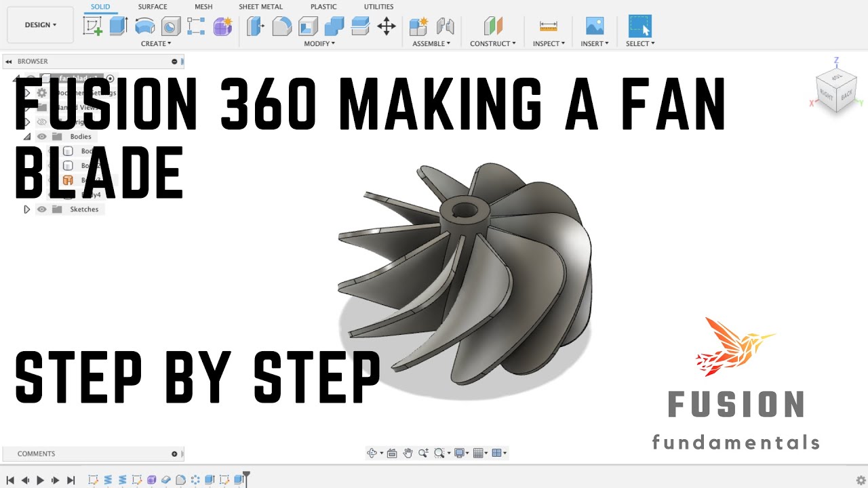
Task: Start Create Sketch tool in the toolbar
Action: [93, 26]
